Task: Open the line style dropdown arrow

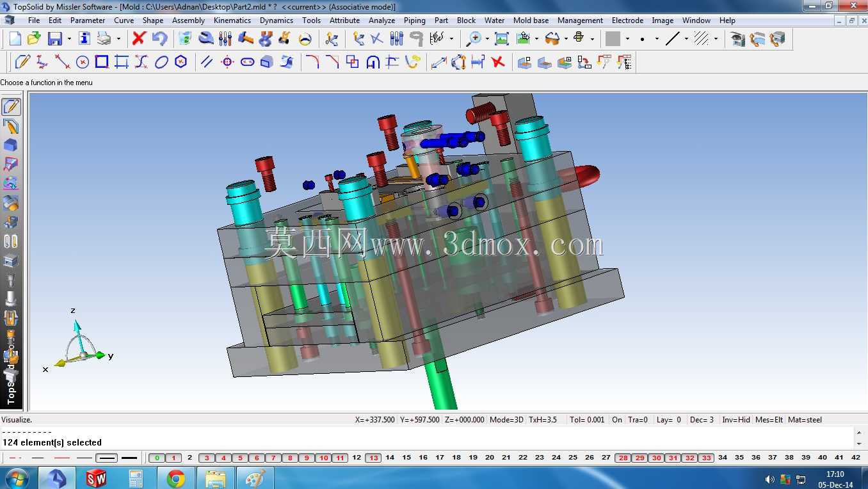Action: (x=686, y=39)
